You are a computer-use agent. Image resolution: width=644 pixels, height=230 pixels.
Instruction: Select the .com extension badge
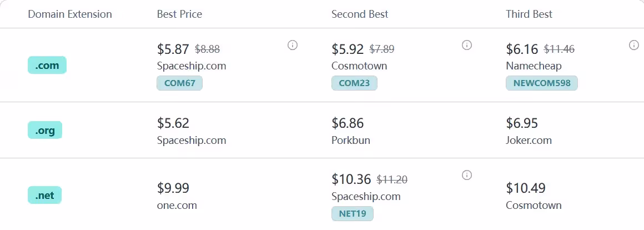(x=47, y=66)
